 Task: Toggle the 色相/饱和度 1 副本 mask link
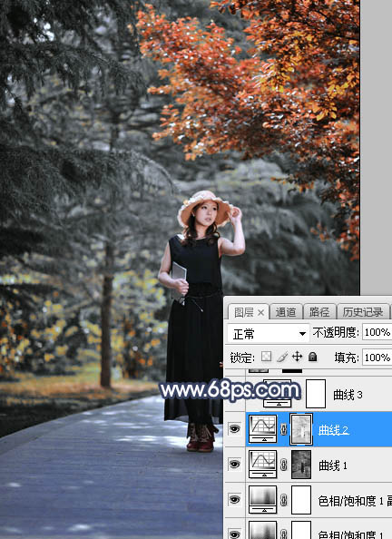(284, 500)
